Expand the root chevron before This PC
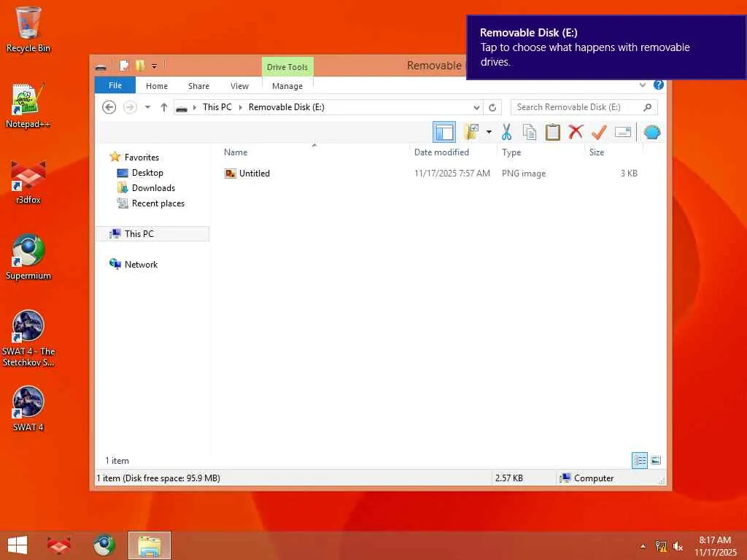The image size is (747, 560). tap(194, 108)
